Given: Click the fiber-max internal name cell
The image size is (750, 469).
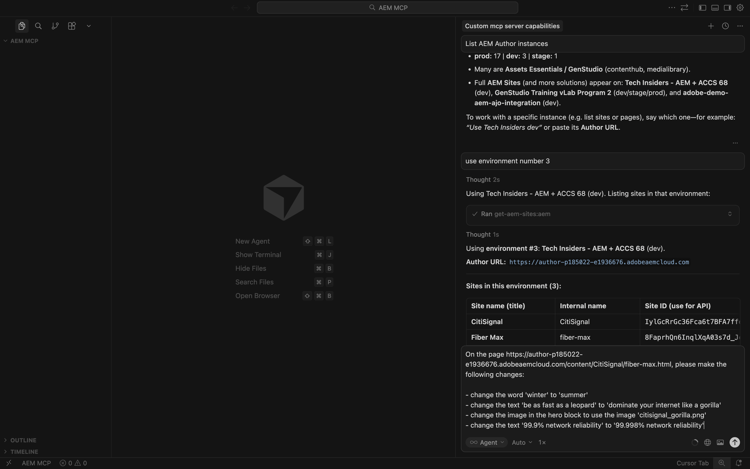Looking at the screenshot, I should coord(575,338).
